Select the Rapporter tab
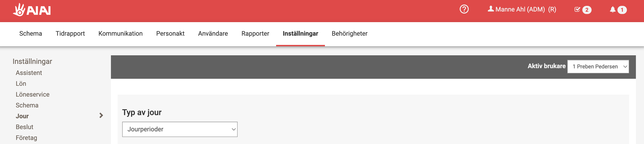 pos(255,34)
